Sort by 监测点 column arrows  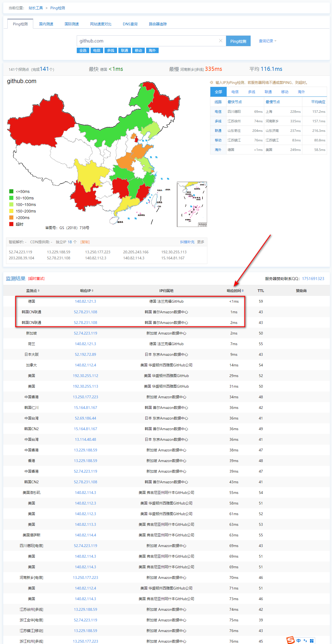coord(39,291)
